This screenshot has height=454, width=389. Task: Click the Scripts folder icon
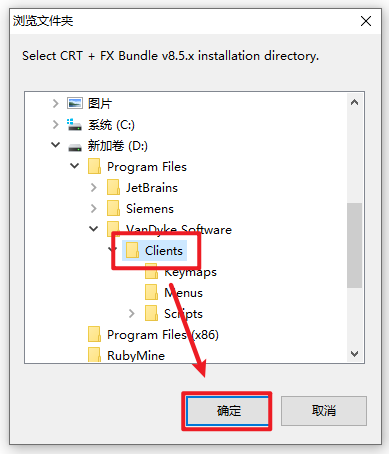(x=151, y=313)
